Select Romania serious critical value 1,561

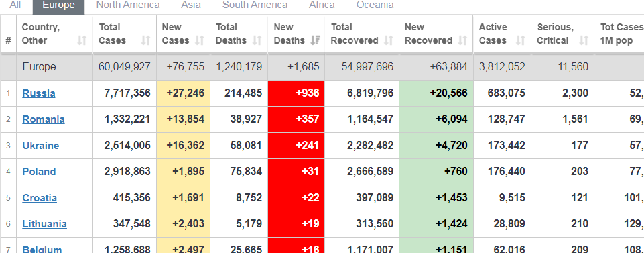575,119
